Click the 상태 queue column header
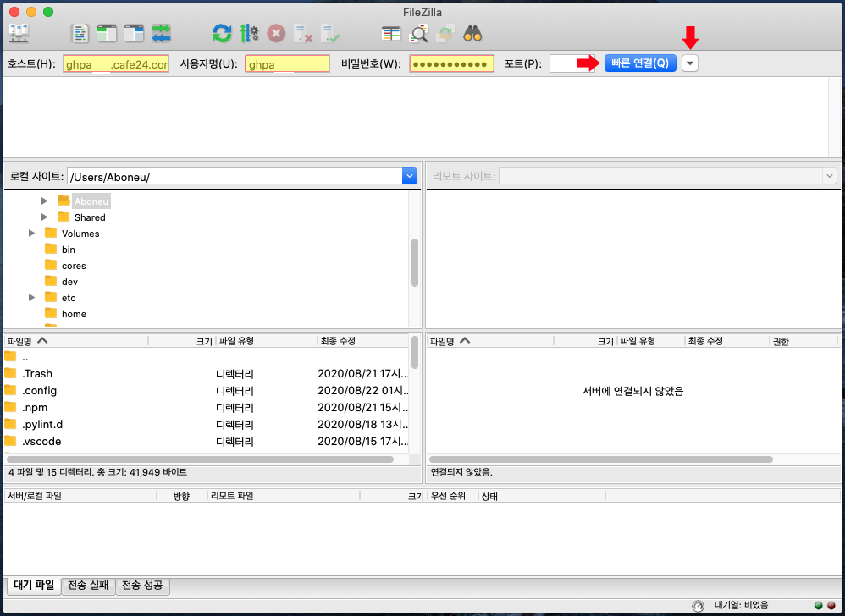 [542, 496]
